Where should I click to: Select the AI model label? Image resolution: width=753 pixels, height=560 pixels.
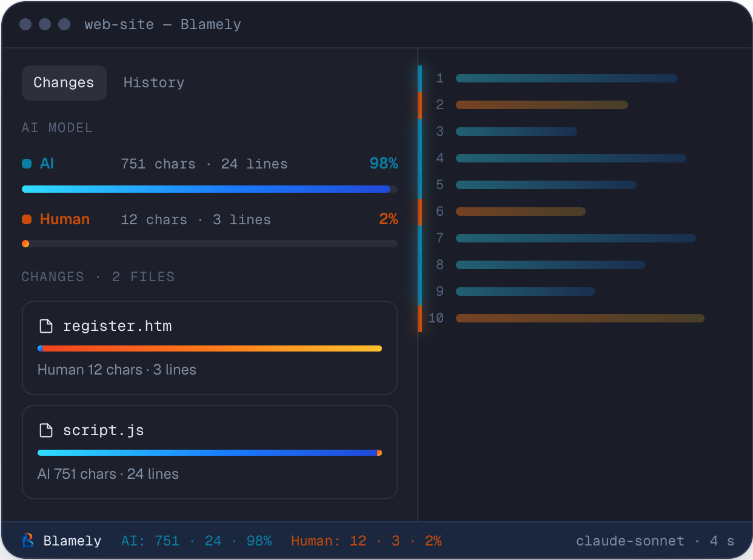[47, 164]
